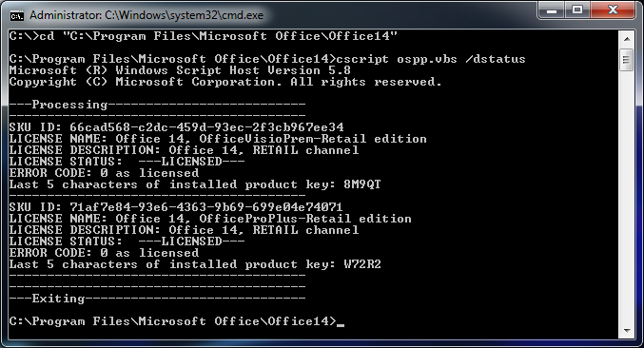Screen dimensions: 644x348
Task: Maximize the cmd.exe window
Action: [x=577, y=10]
